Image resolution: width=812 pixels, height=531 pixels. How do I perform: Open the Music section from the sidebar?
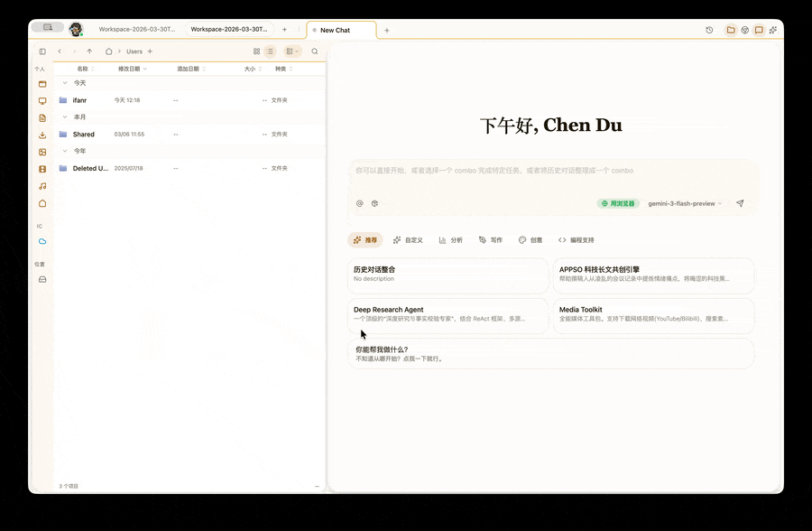(42, 185)
